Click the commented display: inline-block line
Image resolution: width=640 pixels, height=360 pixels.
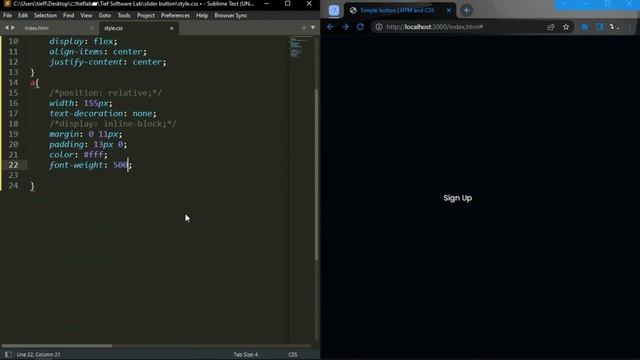coord(113,124)
